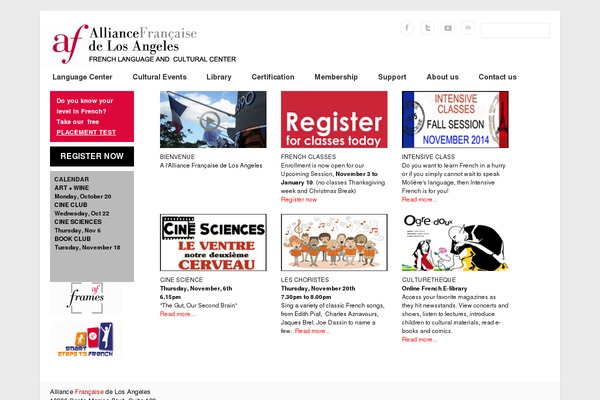Open the Certification menu
Image resolution: width=600 pixels, height=400 pixels.
(x=273, y=77)
